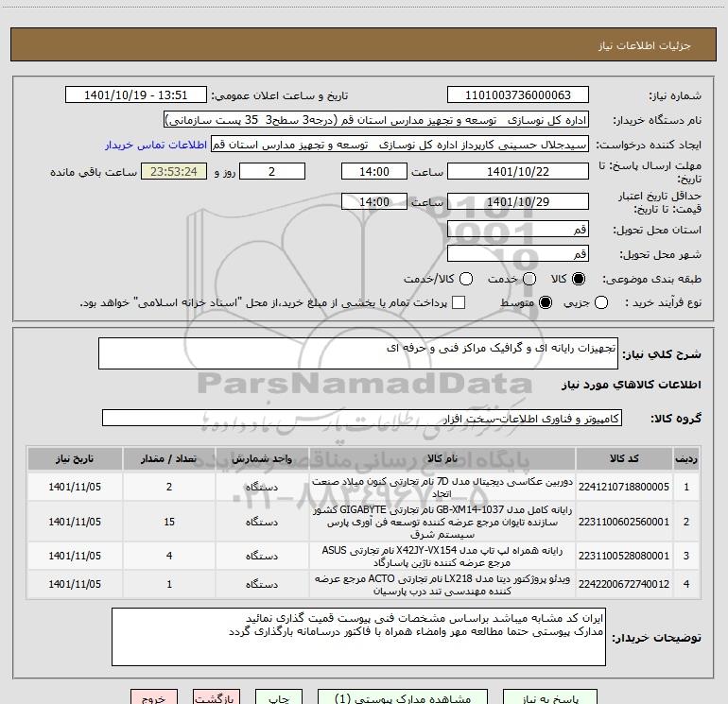Select the خدمت radio button

(x=529, y=279)
